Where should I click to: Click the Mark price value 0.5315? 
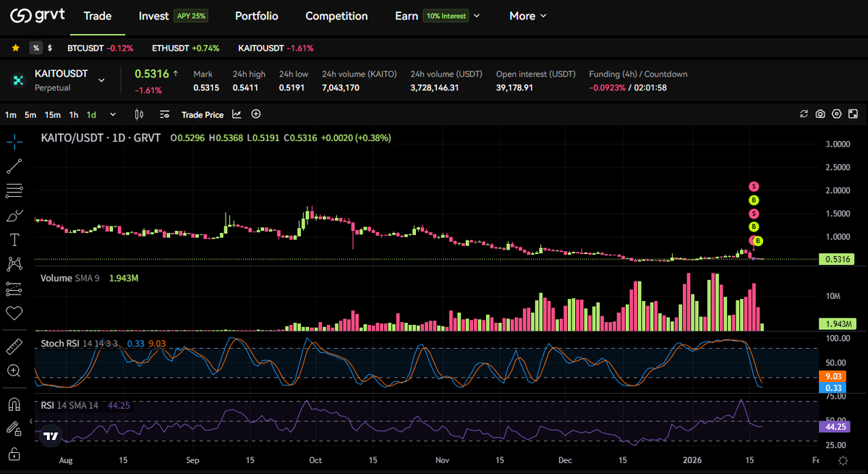click(206, 88)
